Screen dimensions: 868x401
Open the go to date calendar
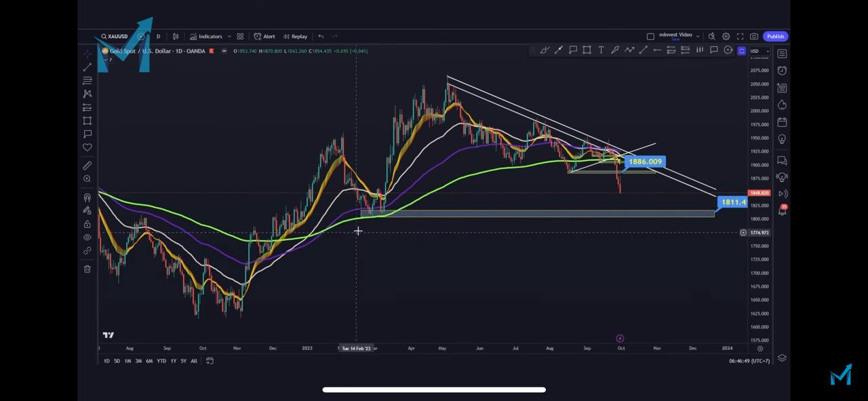click(210, 361)
